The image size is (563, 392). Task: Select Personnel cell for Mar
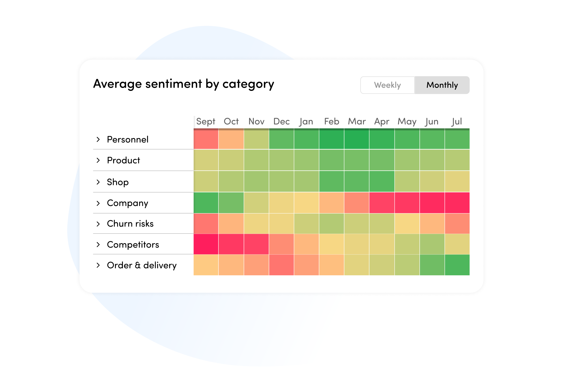[x=357, y=139]
